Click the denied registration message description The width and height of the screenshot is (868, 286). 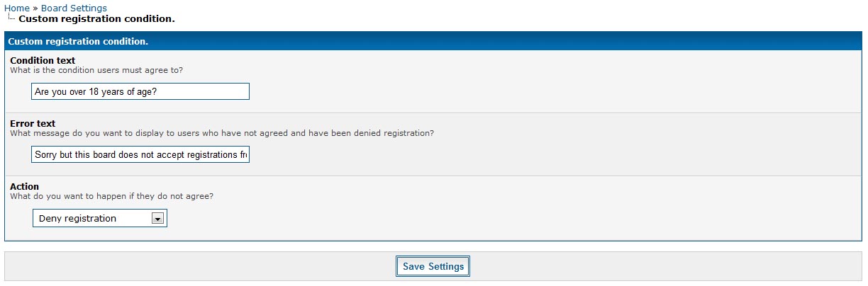click(222, 133)
